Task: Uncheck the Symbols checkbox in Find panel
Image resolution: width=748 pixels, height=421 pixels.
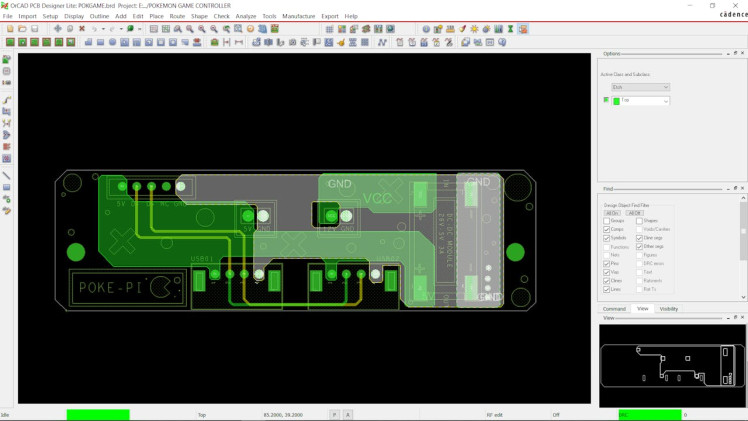Action: (607, 238)
